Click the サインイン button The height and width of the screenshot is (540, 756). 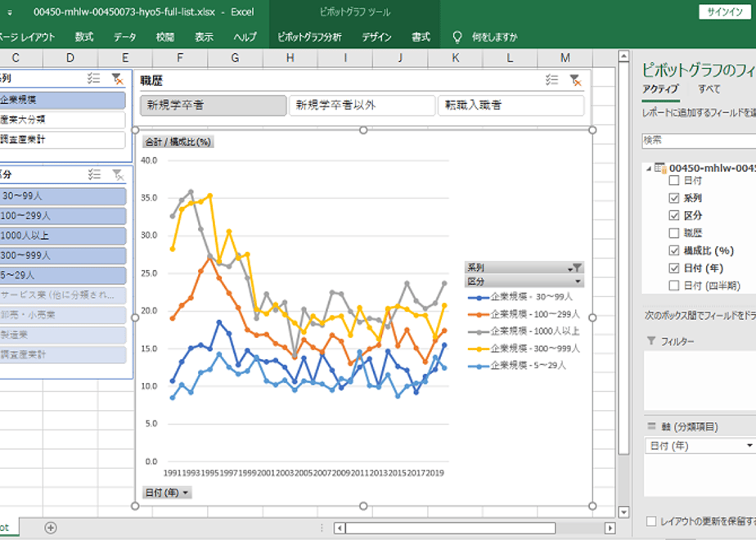pos(725,12)
